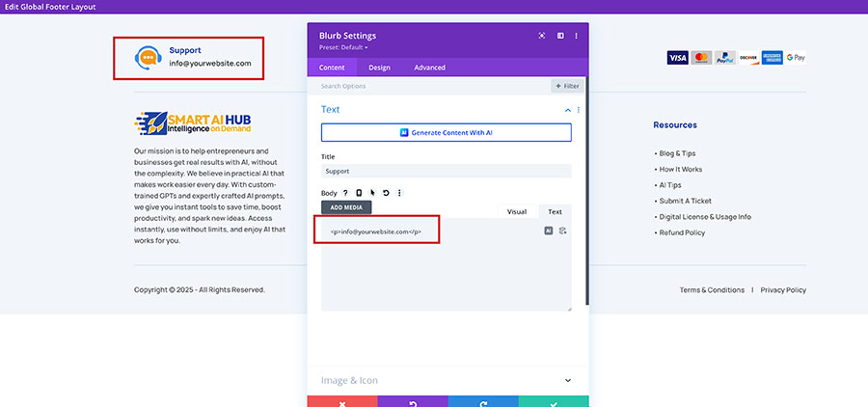Click the Body hover cursor icon

pyautogui.click(x=372, y=193)
